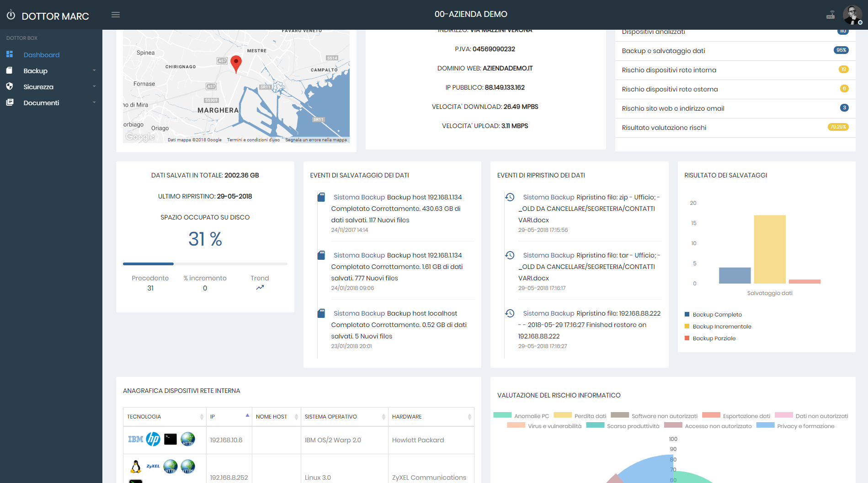Screen dimensions: 868x483
Task: Expand the Sicurezza submenu arrow
Action: 94,86
